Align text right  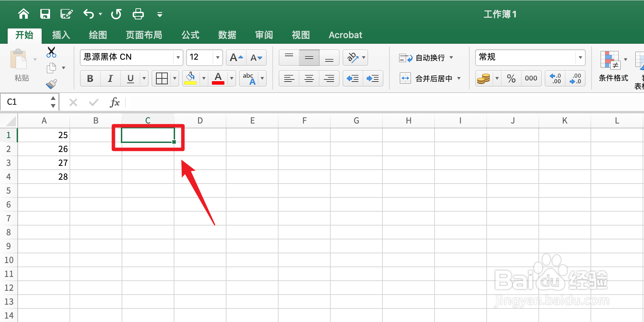329,78
